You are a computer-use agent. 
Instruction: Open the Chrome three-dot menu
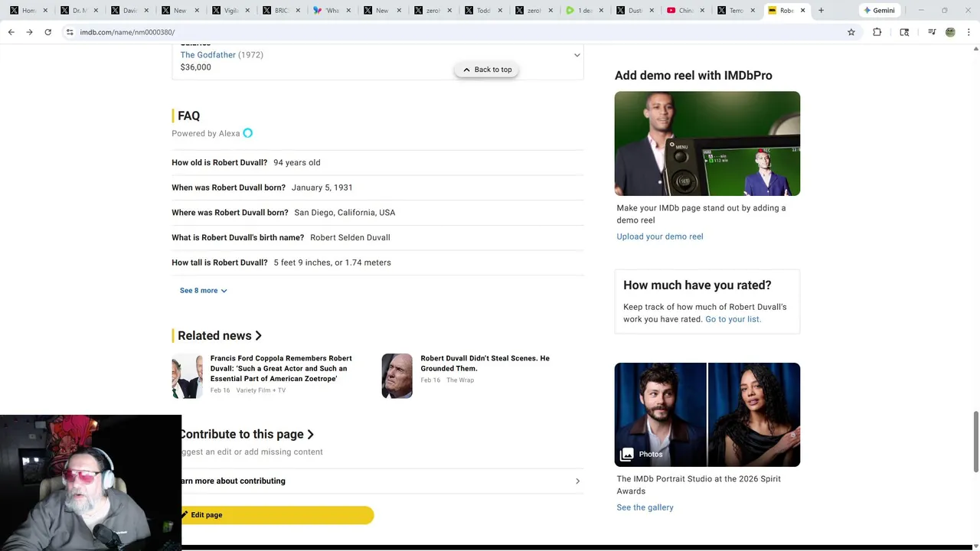coord(969,32)
